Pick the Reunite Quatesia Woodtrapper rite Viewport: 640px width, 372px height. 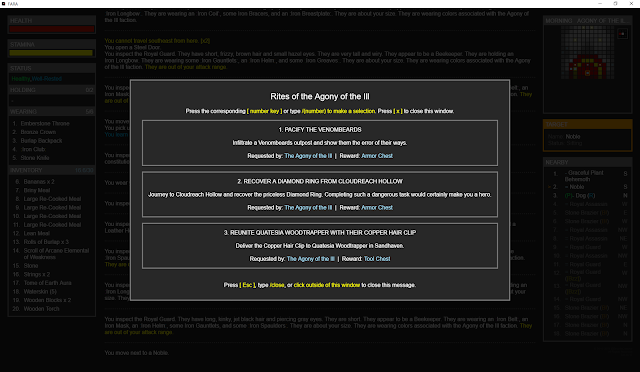click(320, 246)
